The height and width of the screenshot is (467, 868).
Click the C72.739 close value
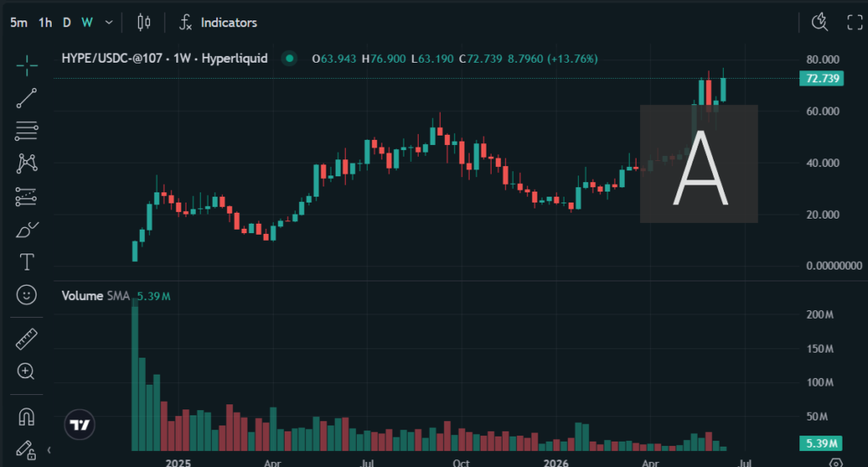coord(481,58)
